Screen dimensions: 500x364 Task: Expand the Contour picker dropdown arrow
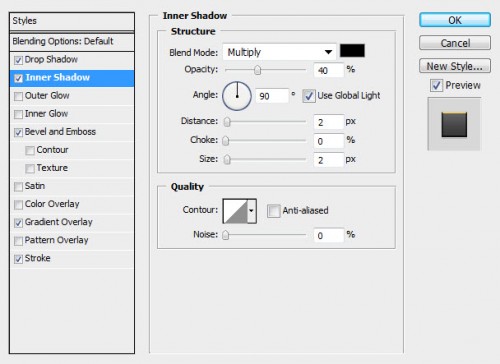[252, 211]
